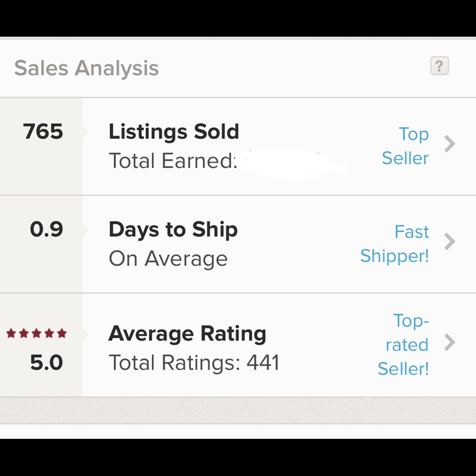The image size is (476, 476).
Task: Click the Total Ratings: 441 text
Action: pyautogui.click(x=194, y=363)
